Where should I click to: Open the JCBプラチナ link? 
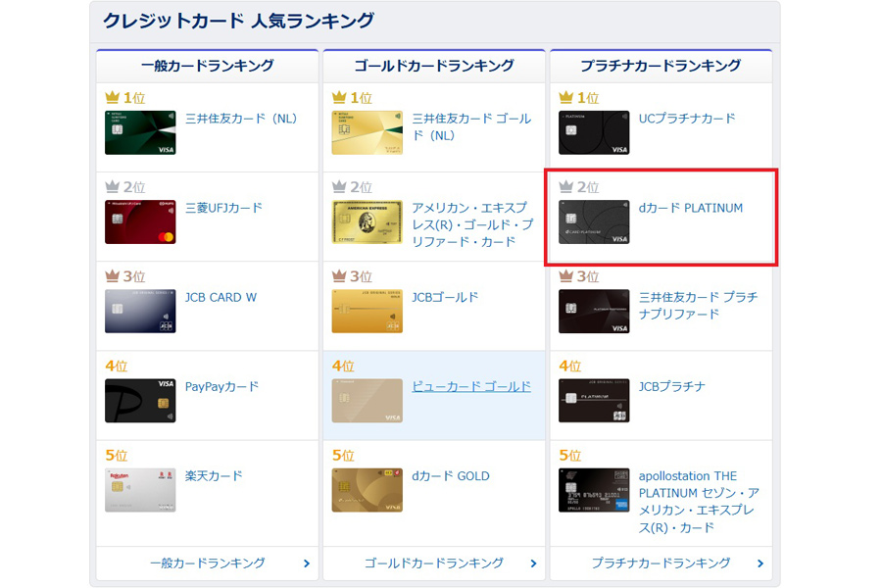(671, 386)
